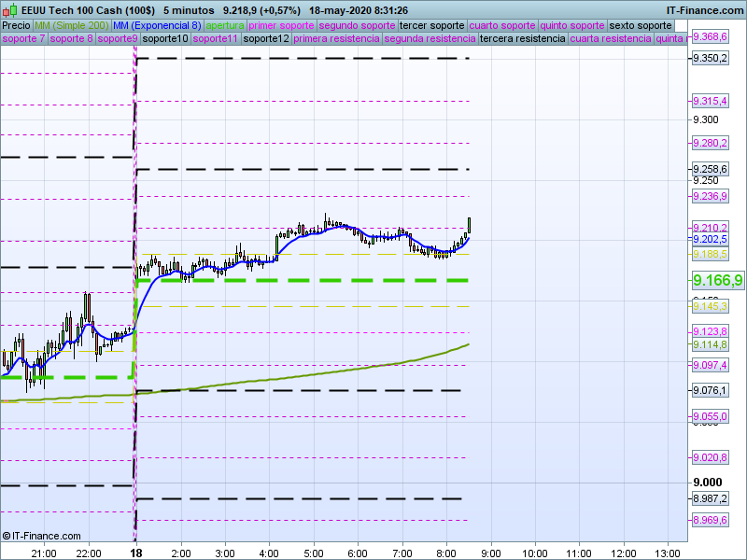Toggle the MM (Exponencial 8) indicator label
The height and width of the screenshot is (560, 747).
pos(163,25)
